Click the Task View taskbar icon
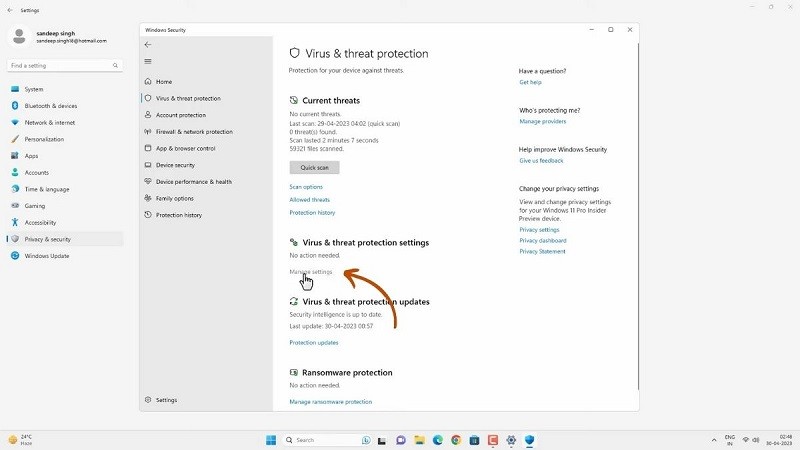This screenshot has width=800, height=450. tap(382, 440)
